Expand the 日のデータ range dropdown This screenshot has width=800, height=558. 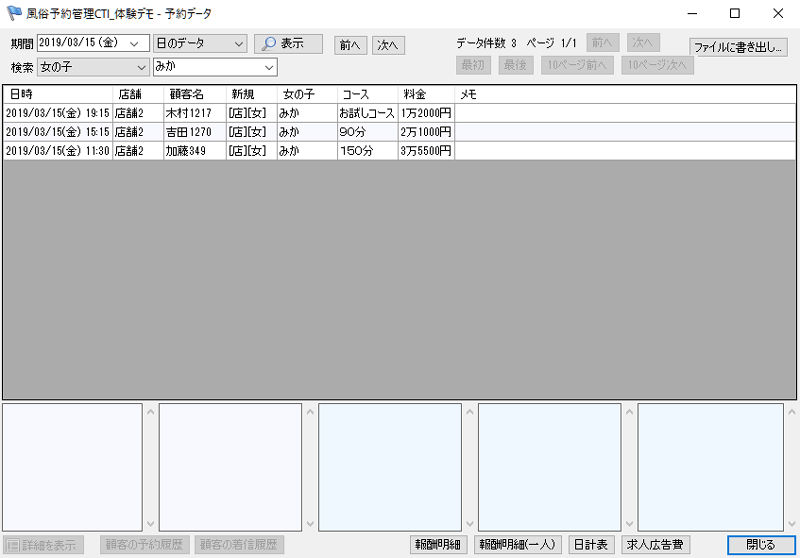(x=238, y=44)
